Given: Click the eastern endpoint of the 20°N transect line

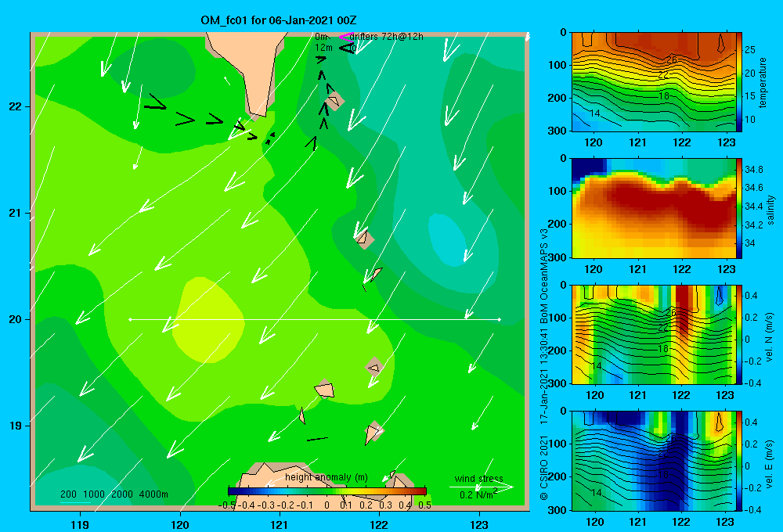Looking at the screenshot, I should (500, 319).
